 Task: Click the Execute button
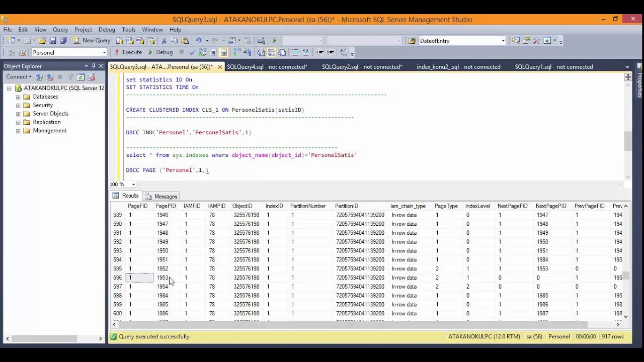click(128, 52)
